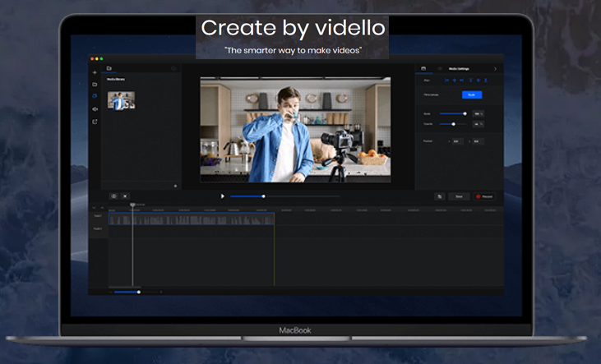Image resolution: width=601 pixels, height=364 pixels.
Task: Align the media to bottom edge
Action: coord(486,81)
